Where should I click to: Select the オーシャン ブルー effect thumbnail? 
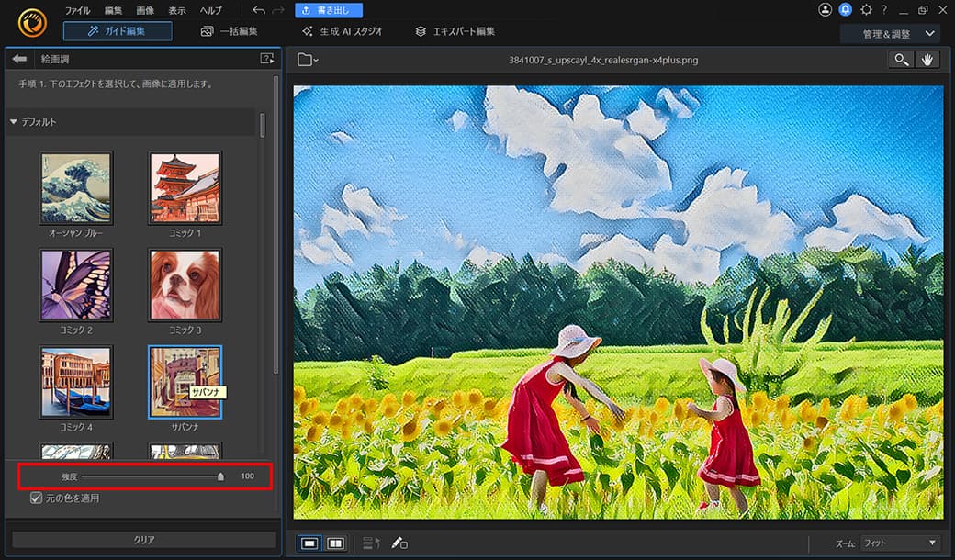click(76, 188)
